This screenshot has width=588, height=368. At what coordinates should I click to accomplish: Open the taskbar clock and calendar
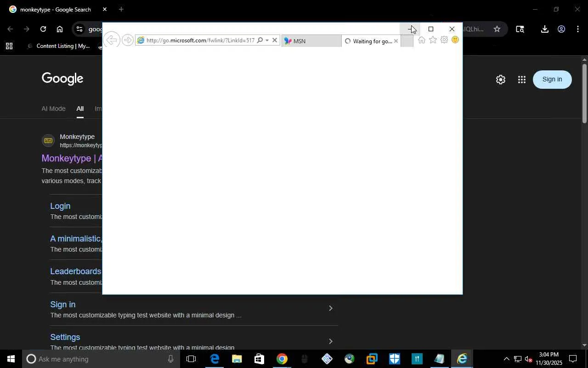[549, 359]
